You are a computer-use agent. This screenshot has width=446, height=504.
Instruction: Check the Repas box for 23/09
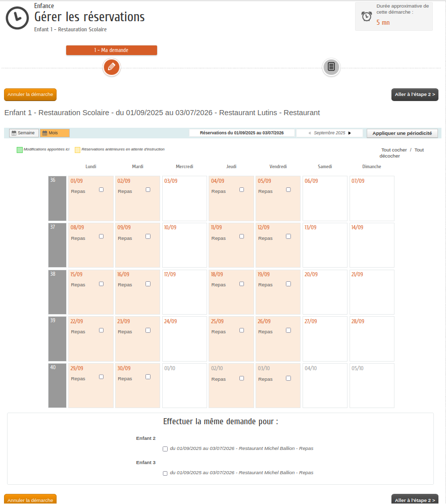point(148,330)
